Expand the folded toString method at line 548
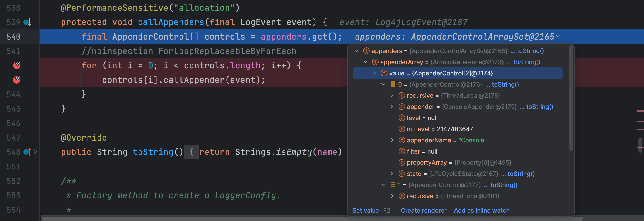 click(35, 152)
